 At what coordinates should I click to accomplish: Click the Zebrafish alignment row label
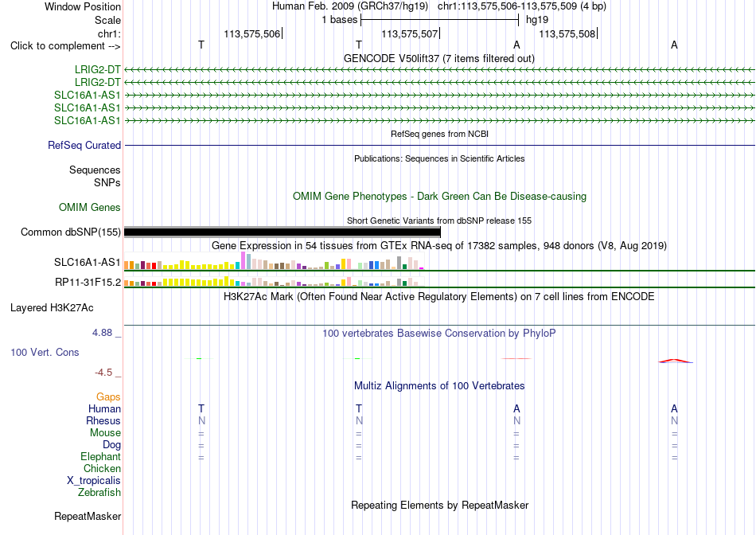(x=99, y=493)
